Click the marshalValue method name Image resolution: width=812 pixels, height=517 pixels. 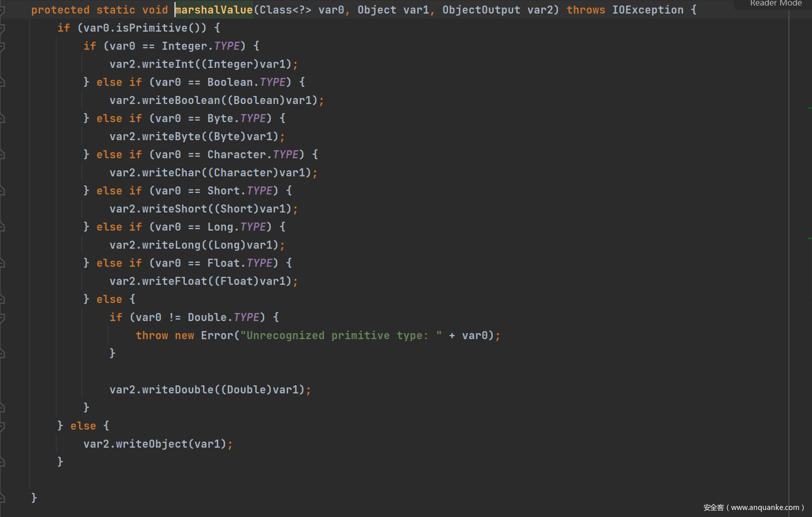[x=214, y=10]
